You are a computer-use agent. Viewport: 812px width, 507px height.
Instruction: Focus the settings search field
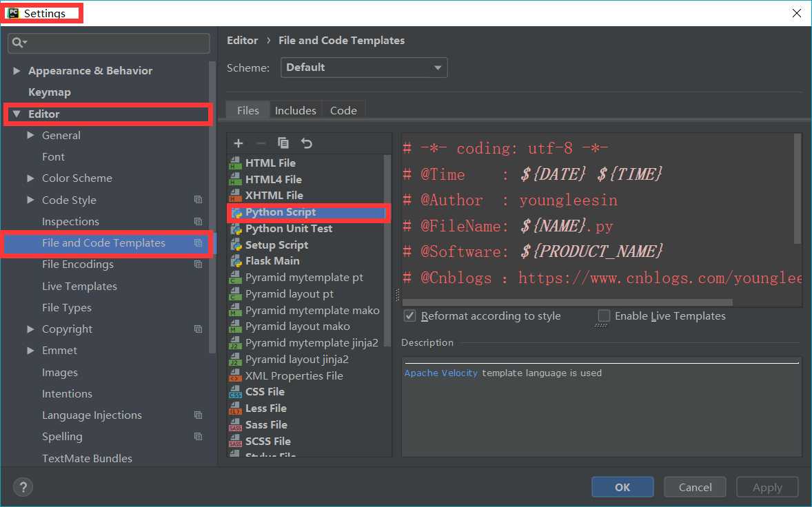tap(109, 43)
